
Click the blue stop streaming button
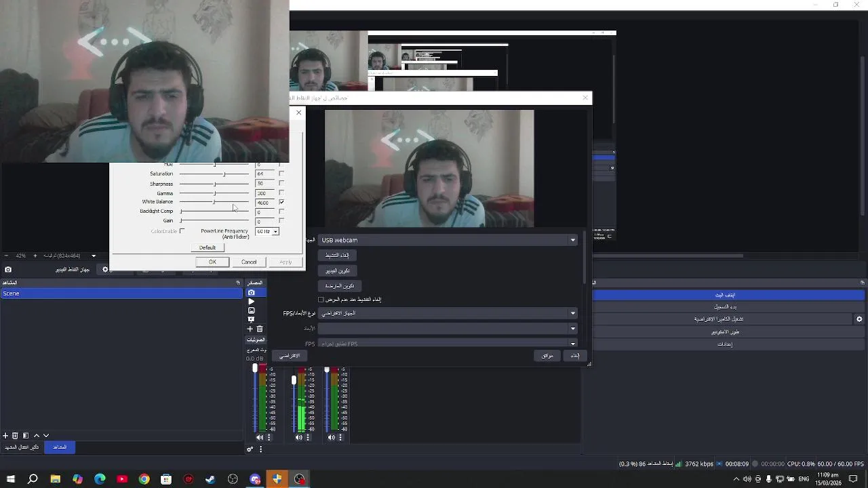pos(725,295)
